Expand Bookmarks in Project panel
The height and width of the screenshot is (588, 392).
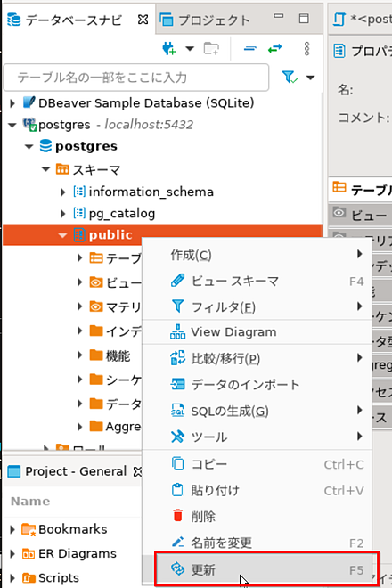(x=12, y=529)
